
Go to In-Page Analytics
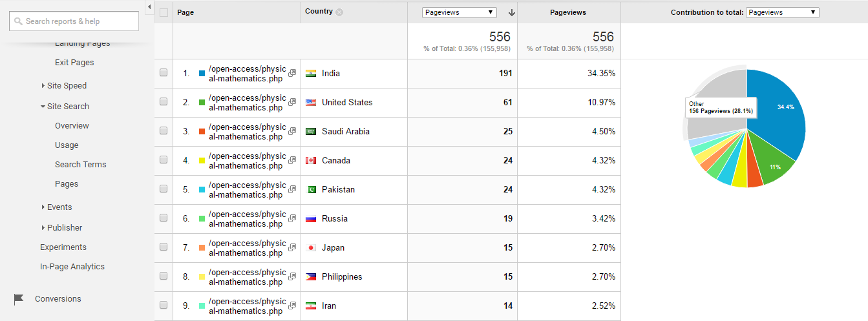point(72,267)
